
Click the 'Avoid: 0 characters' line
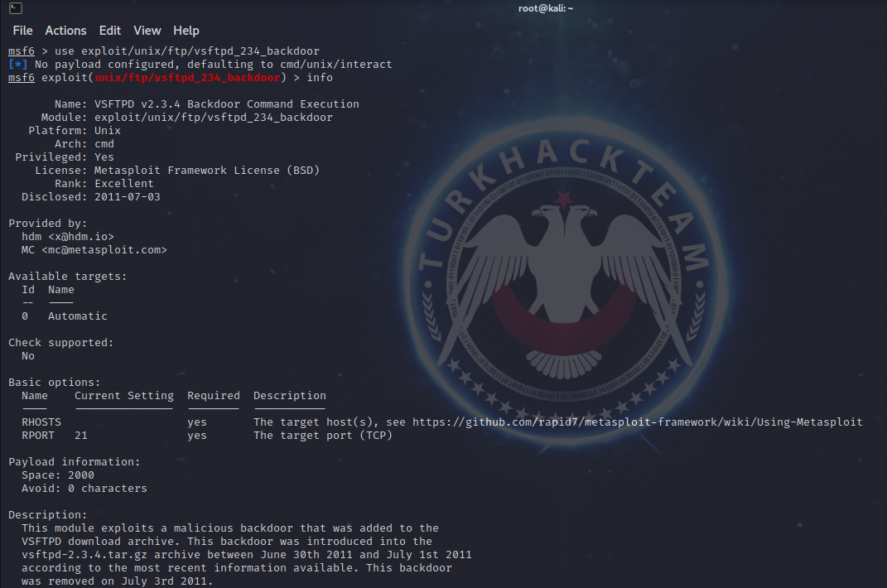click(84, 489)
